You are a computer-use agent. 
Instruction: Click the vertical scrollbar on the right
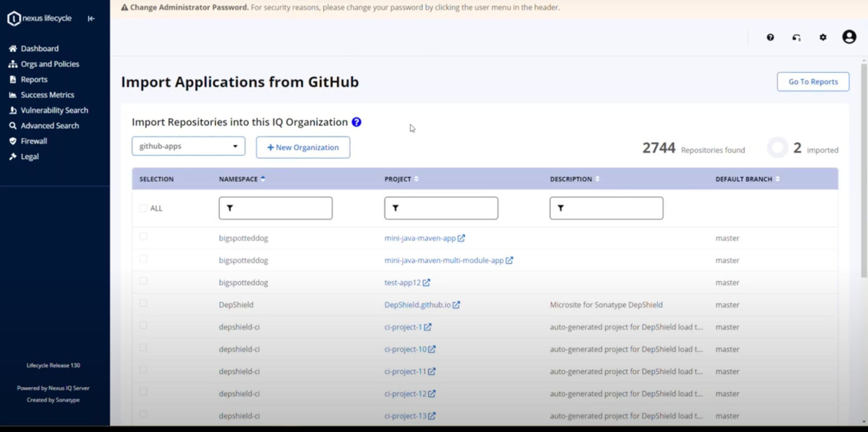[864, 173]
